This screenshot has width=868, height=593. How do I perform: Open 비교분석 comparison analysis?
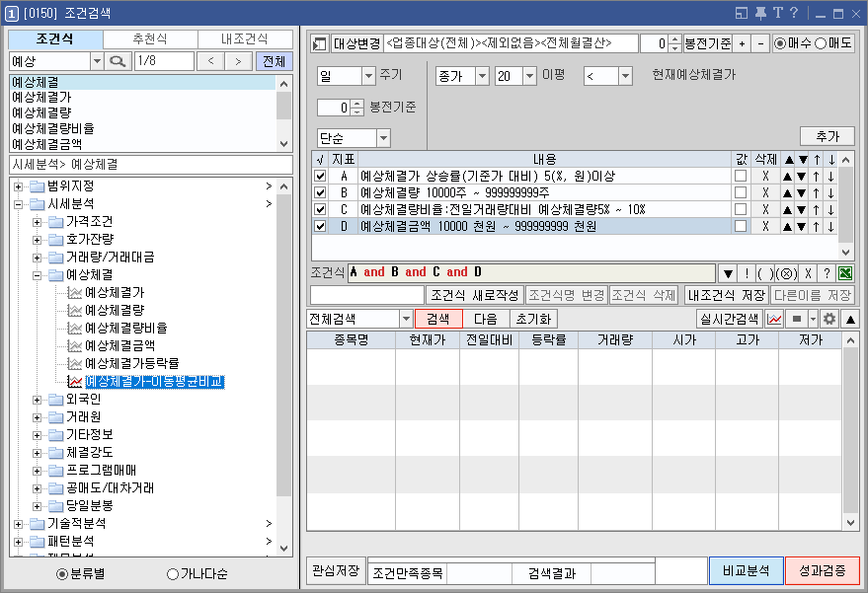(747, 571)
